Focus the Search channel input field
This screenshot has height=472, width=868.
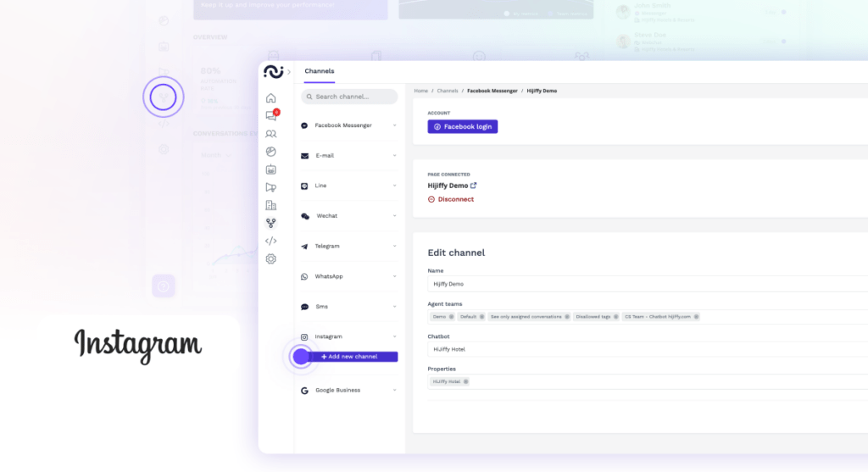click(x=349, y=97)
